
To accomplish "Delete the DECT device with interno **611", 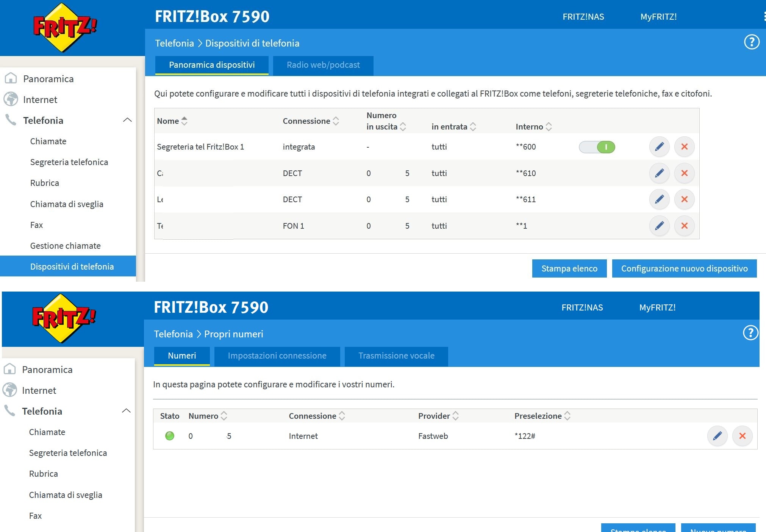I will pos(684,199).
